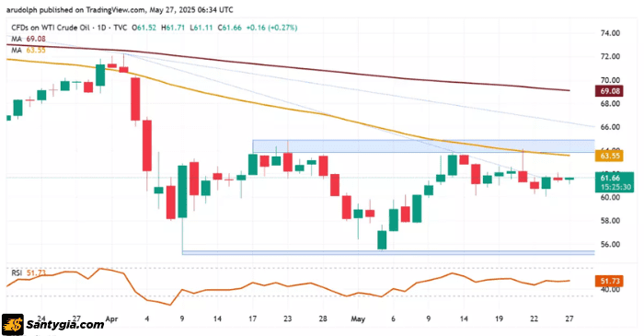
Task: Click the 72.00 price axis label
Action: 610,57
